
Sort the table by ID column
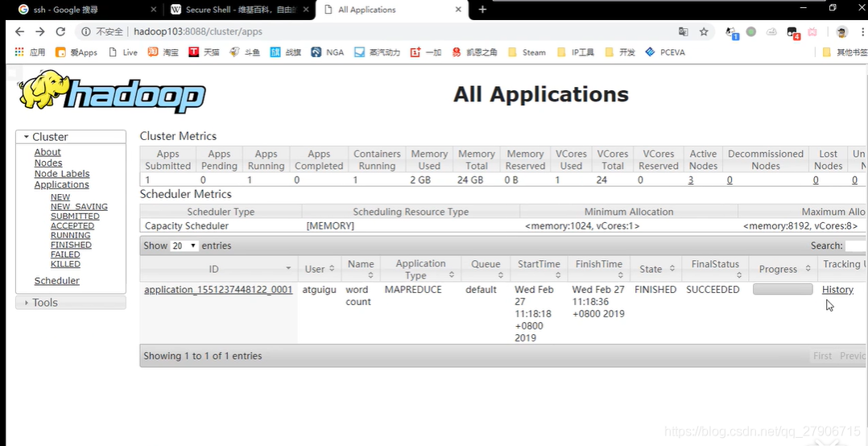pyautogui.click(x=214, y=269)
